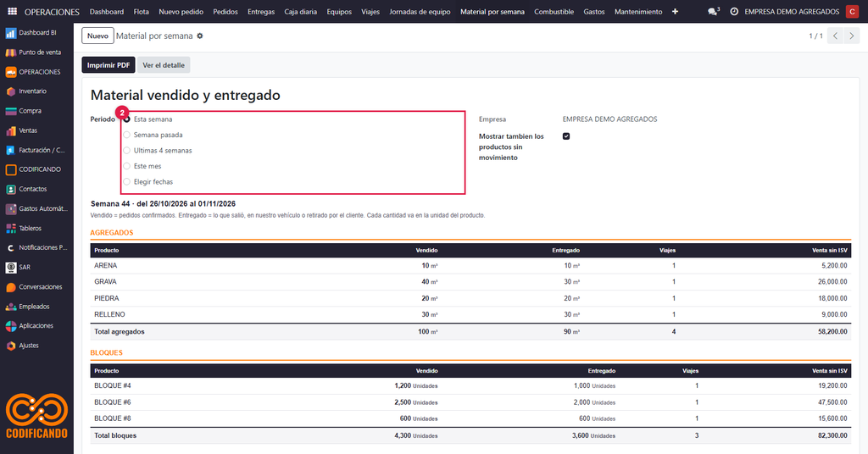This screenshot has height=454, width=868.
Task: Open Dashboard menu item
Action: pos(107,12)
